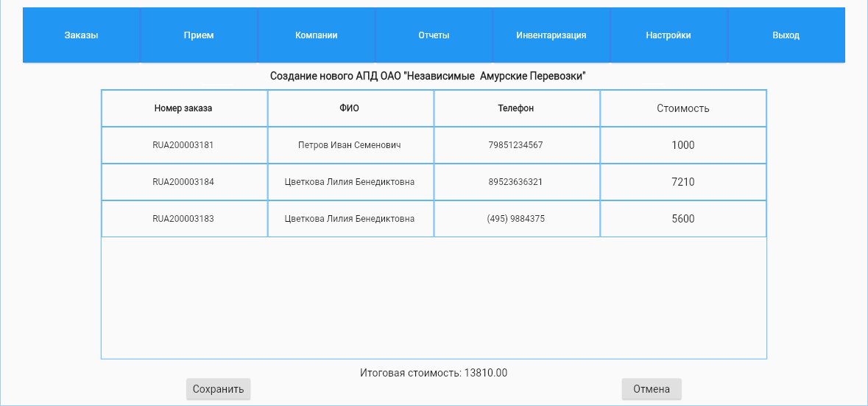The width and height of the screenshot is (868, 406).
Task: Select order number RUA200003184
Action: pyautogui.click(x=183, y=182)
